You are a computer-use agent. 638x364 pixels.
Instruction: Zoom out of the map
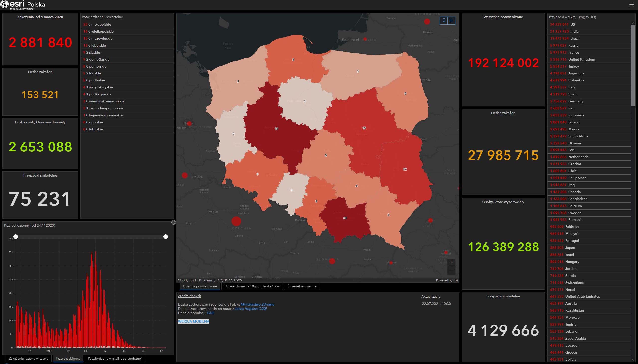451,271
